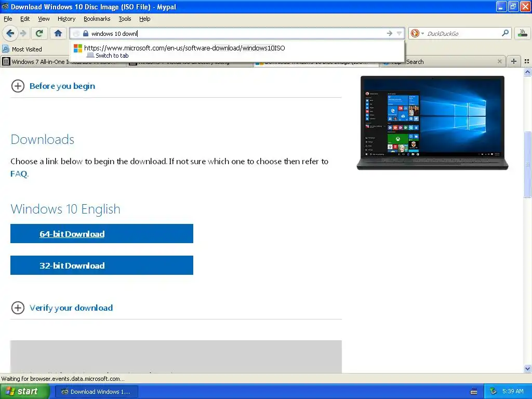Open the Most Visited bookmarks folder
This screenshot has width=532, height=399.
click(x=22, y=49)
